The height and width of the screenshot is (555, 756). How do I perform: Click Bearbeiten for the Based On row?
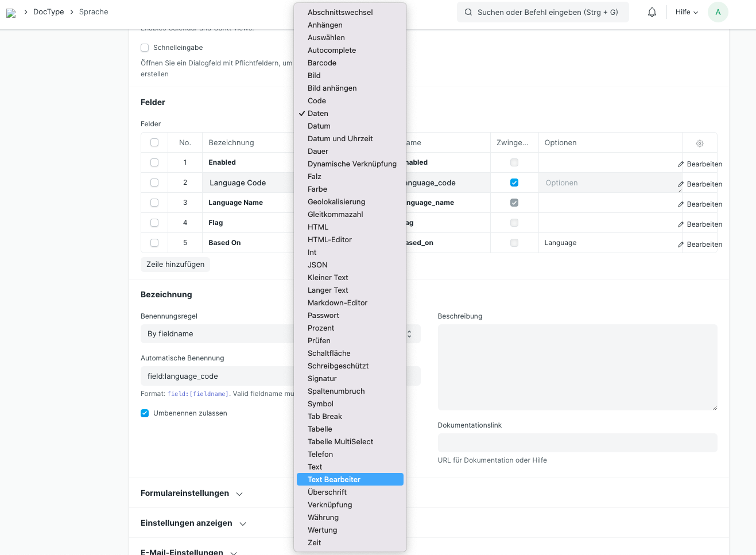(704, 244)
